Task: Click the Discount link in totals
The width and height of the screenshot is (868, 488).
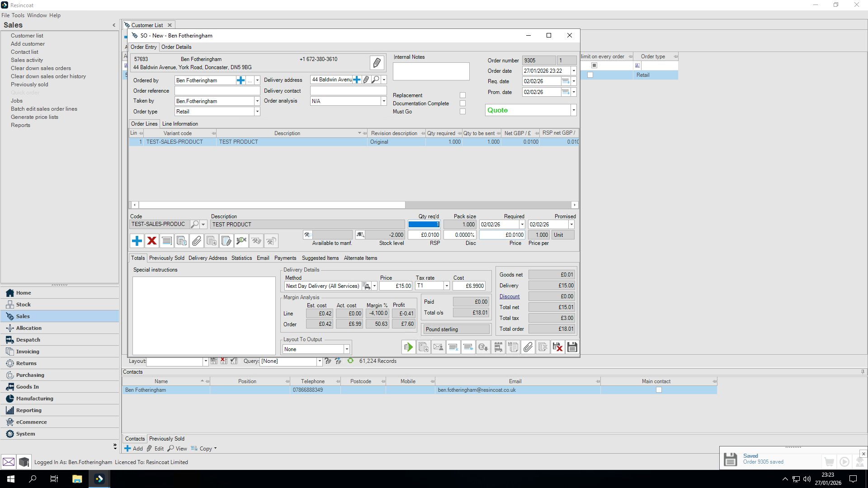Action: [509, 296]
